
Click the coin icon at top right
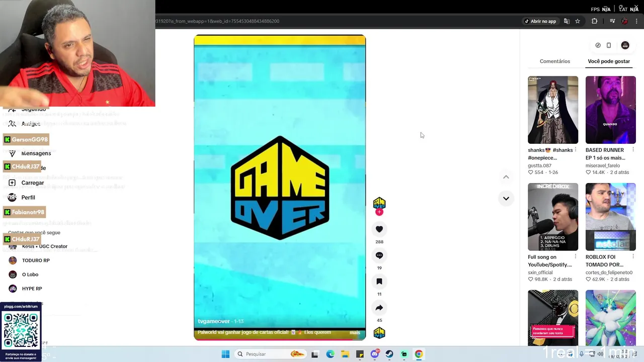click(x=598, y=45)
